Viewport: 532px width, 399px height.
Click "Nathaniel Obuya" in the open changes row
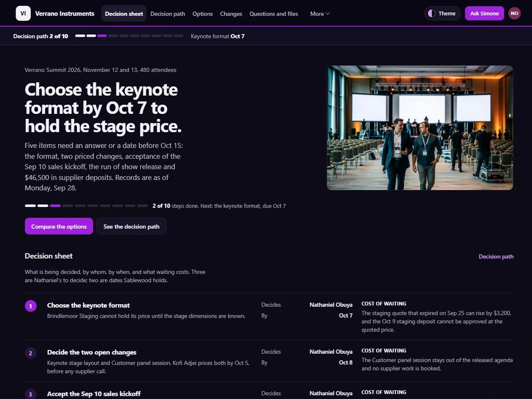(331, 352)
